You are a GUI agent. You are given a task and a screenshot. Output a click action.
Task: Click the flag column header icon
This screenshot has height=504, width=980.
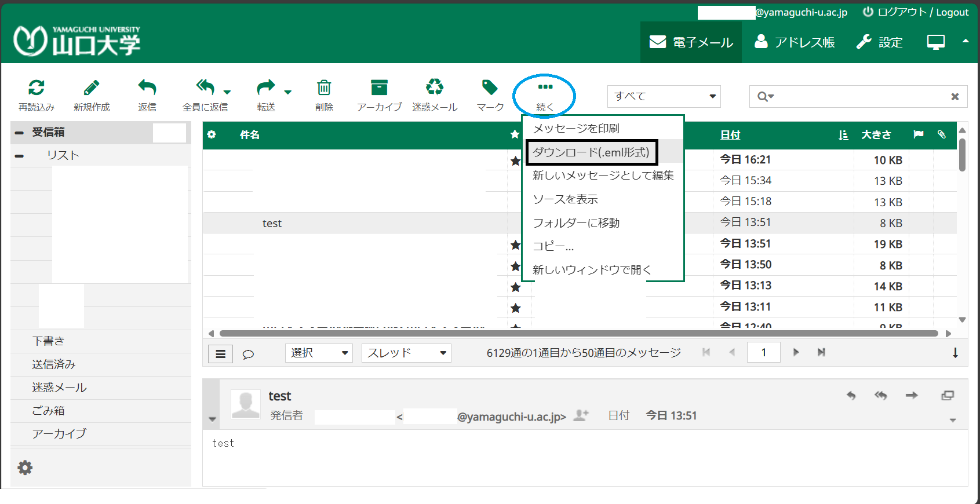tap(918, 134)
